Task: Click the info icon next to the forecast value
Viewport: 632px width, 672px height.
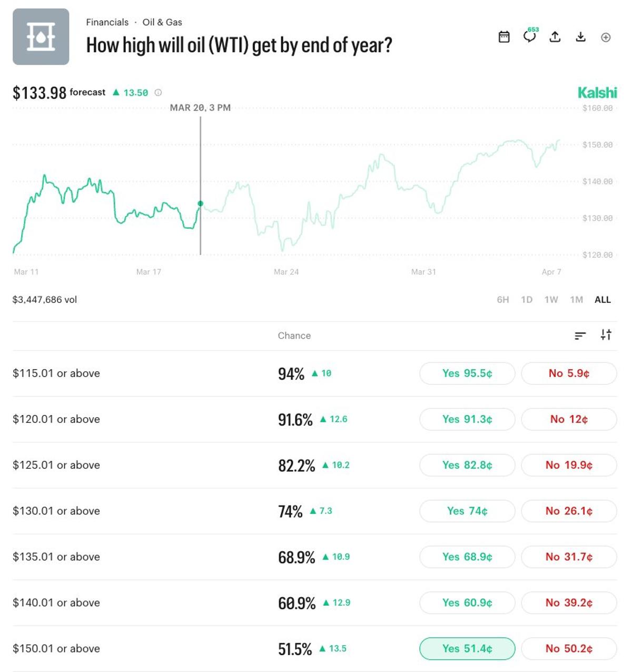Action: [158, 92]
